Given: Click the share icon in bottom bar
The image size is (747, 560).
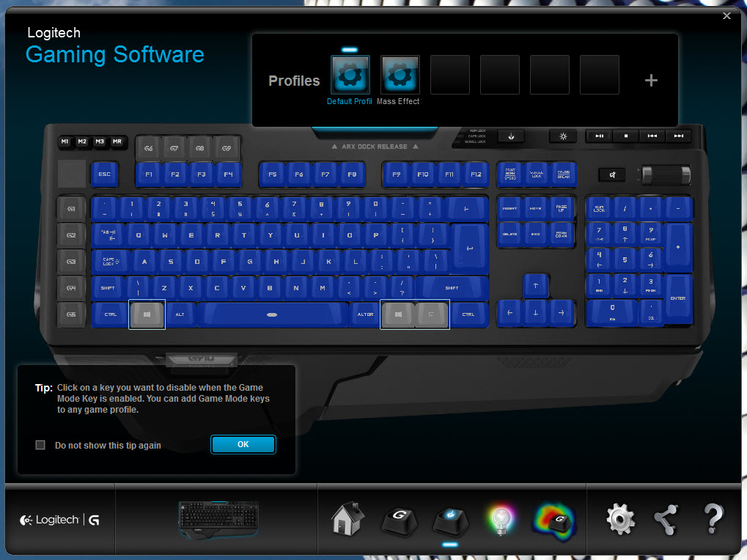Looking at the screenshot, I should coord(666,520).
